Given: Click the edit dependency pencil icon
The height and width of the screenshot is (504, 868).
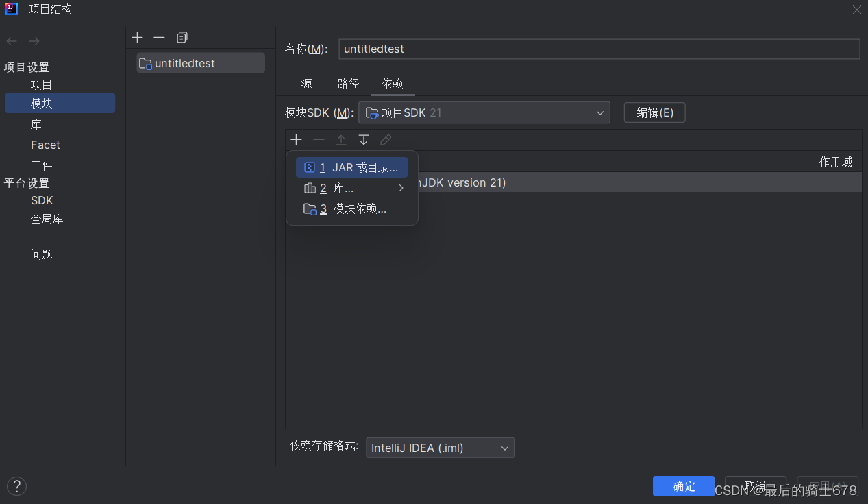Looking at the screenshot, I should click(385, 139).
